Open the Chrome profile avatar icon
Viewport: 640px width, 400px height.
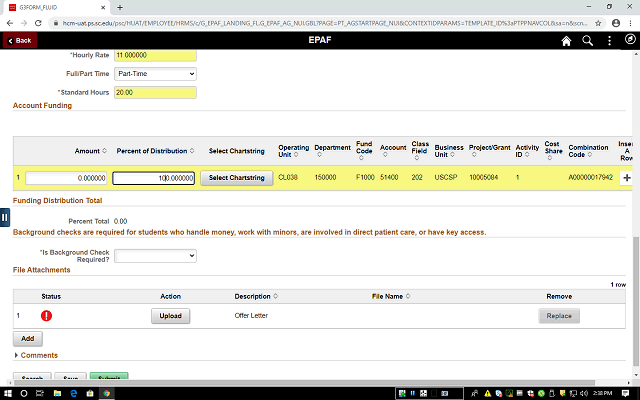point(616,23)
